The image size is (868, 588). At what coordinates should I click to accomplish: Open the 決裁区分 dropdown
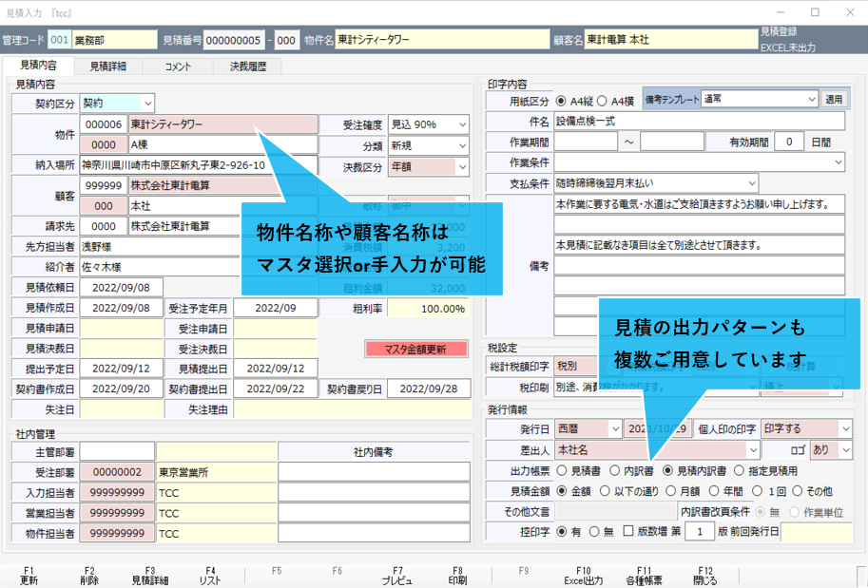[462, 167]
